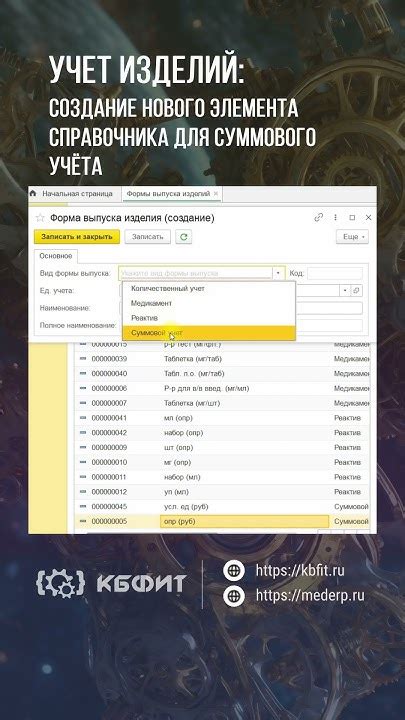405x720 pixels.
Task: Expand the Вид формы выпуска dropdown arrow
Action: click(x=278, y=273)
